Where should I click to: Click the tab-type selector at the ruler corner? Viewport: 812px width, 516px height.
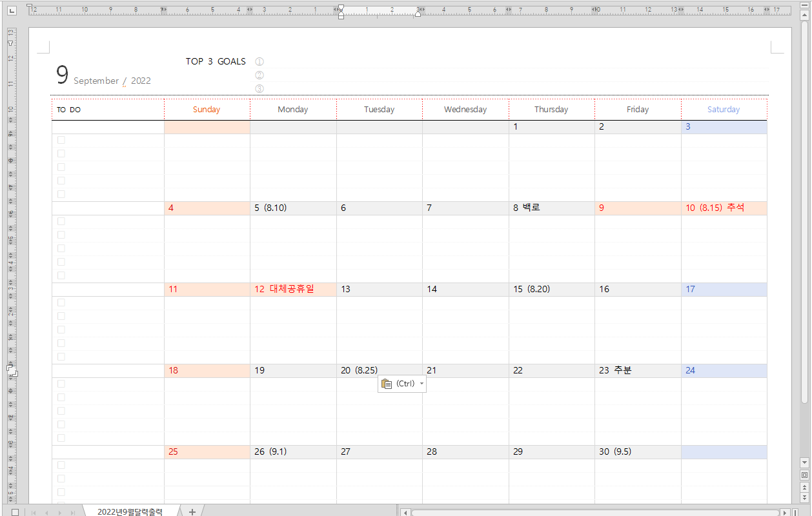click(x=11, y=10)
